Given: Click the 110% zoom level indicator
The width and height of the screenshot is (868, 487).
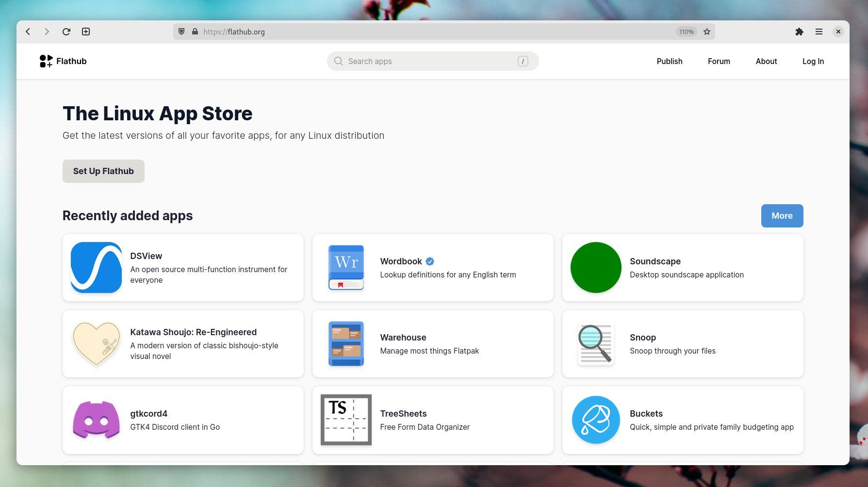Looking at the screenshot, I should coord(686,32).
